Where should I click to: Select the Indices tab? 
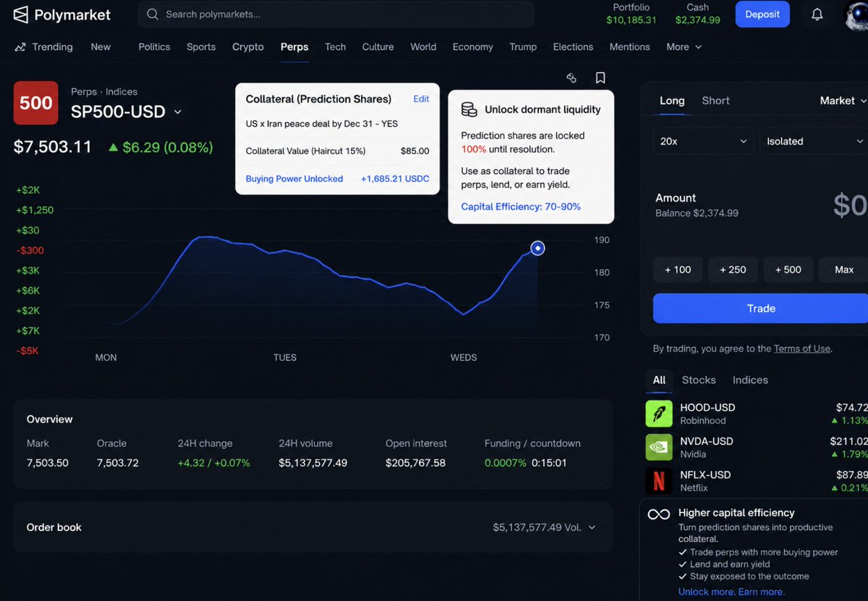pos(750,380)
